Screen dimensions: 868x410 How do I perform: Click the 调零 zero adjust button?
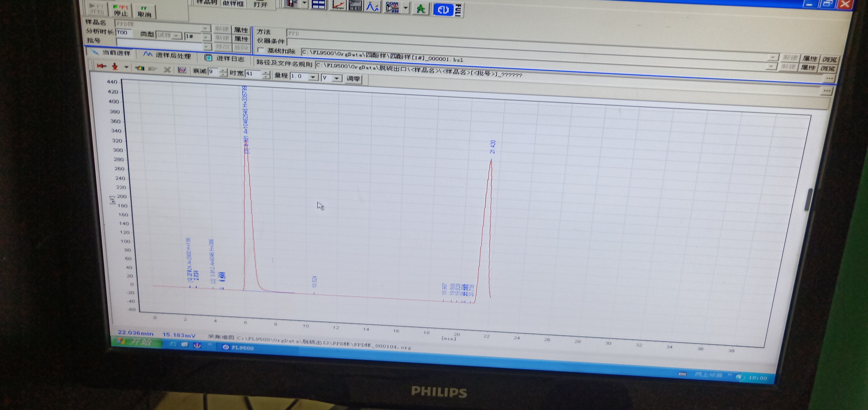point(353,79)
